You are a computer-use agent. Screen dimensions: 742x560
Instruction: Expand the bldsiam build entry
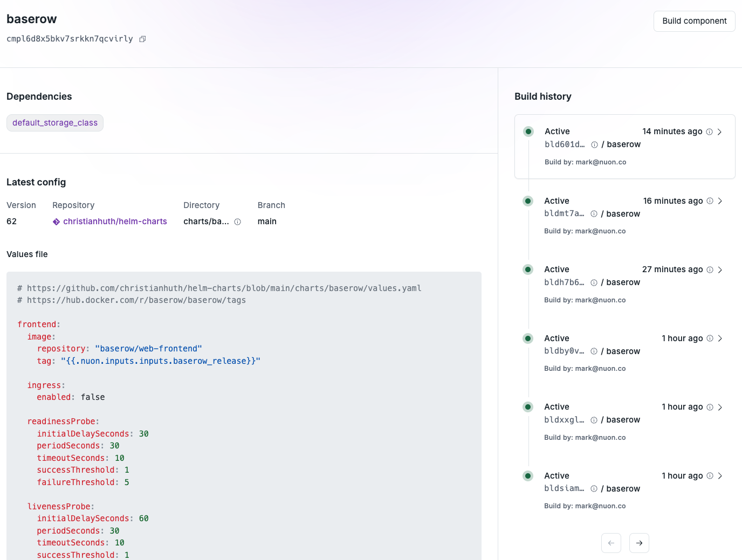[720, 475]
